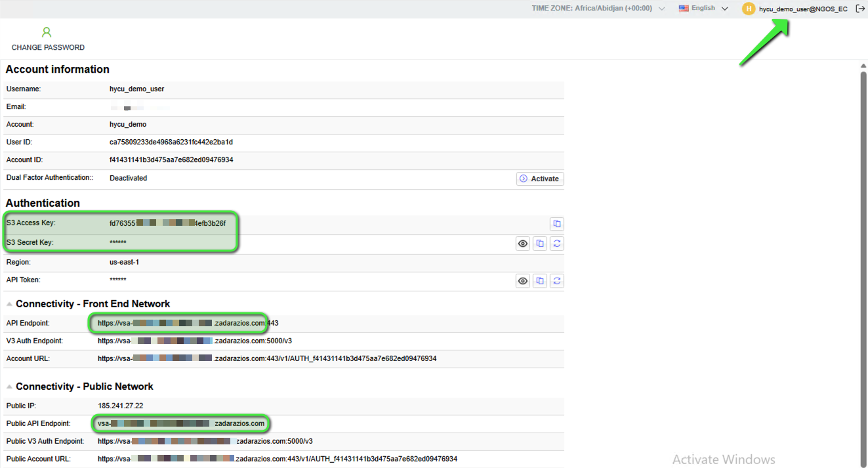Copy the S3 Secret Key
The height and width of the screenshot is (468, 868).
[x=539, y=244]
